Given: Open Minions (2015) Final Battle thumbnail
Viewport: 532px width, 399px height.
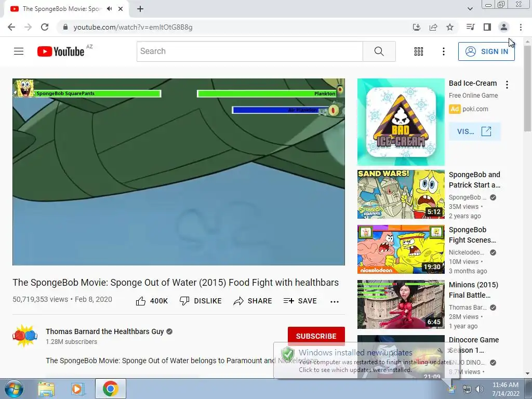Looking at the screenshot, I should [401, 304].
